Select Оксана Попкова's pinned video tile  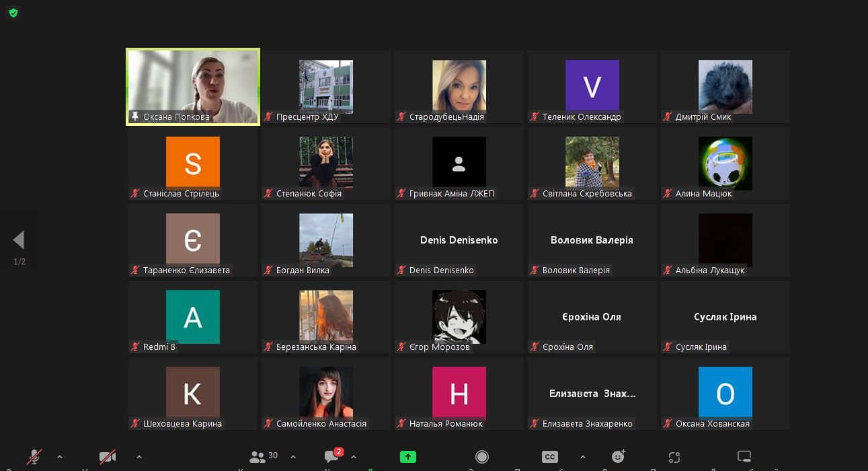193,87
